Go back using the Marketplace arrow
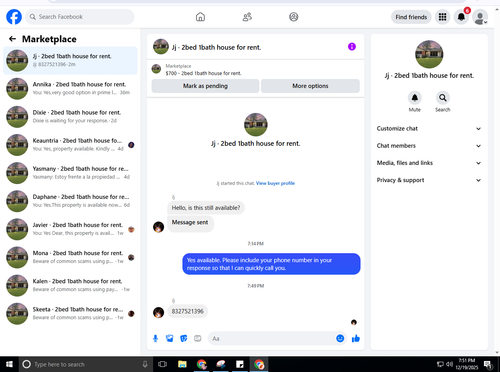 coord(13,39)
